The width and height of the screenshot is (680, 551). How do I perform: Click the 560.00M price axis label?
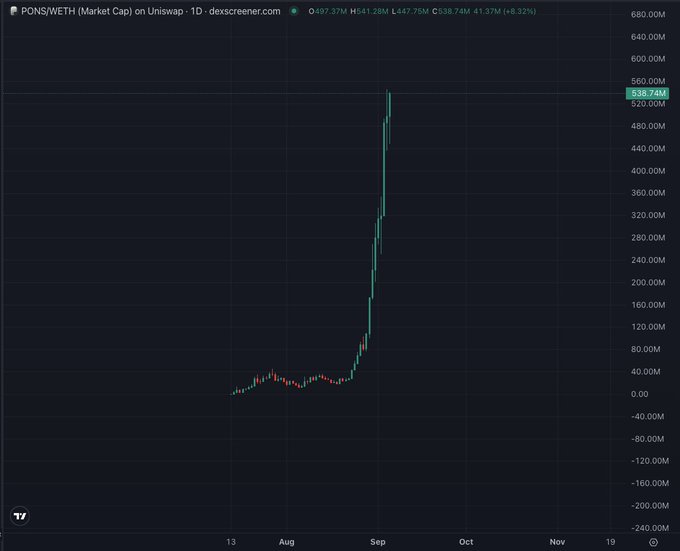coord(648,81)
